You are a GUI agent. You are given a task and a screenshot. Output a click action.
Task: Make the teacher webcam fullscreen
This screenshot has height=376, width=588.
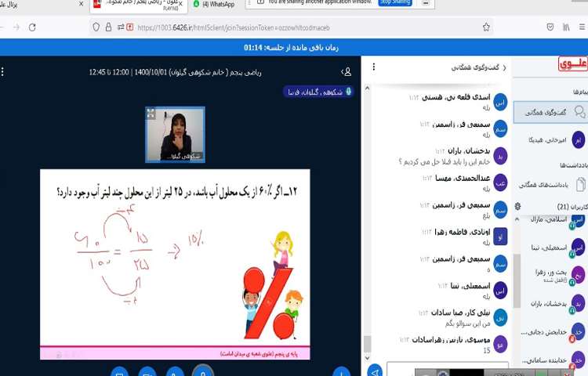[151, 113]
